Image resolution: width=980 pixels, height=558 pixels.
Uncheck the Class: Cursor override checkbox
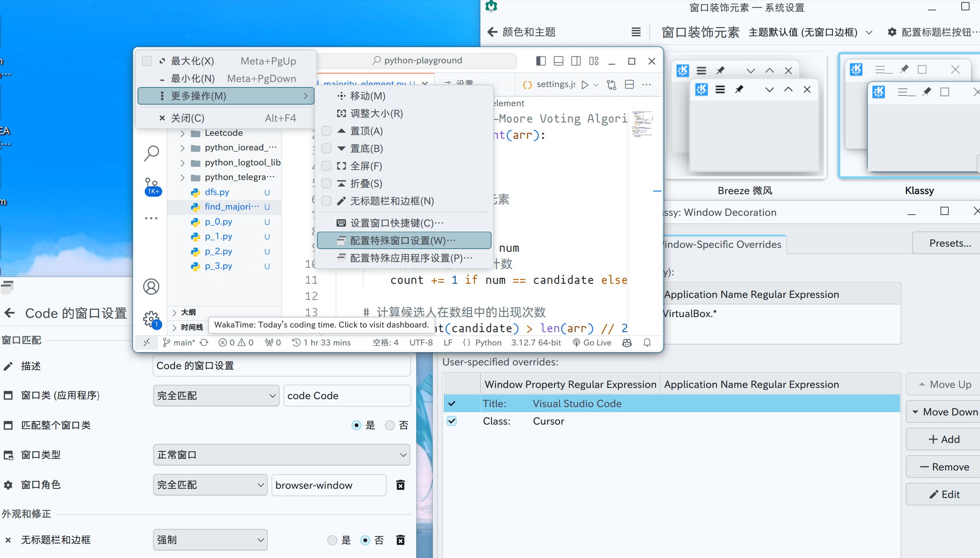(x=452, y=421)
